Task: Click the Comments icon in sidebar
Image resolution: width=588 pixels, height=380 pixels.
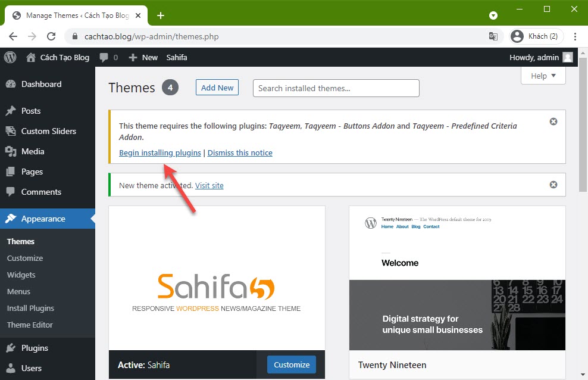Action: pyautogui.click(x=11, y=192)
